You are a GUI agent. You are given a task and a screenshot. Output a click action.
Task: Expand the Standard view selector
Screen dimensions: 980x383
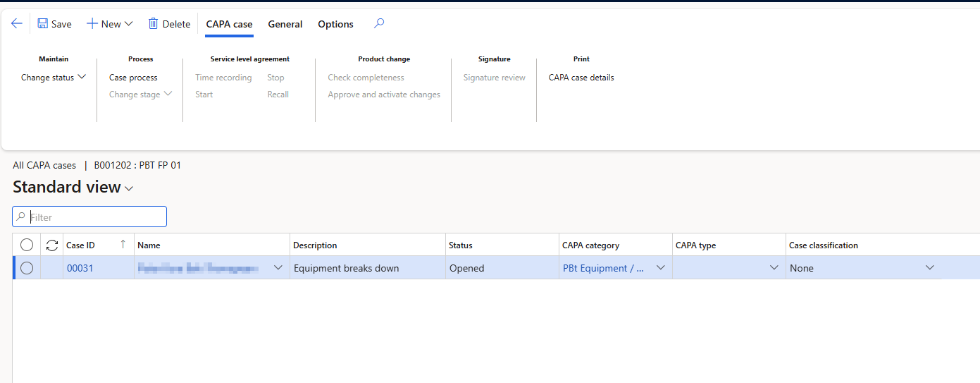click(73, 187)
